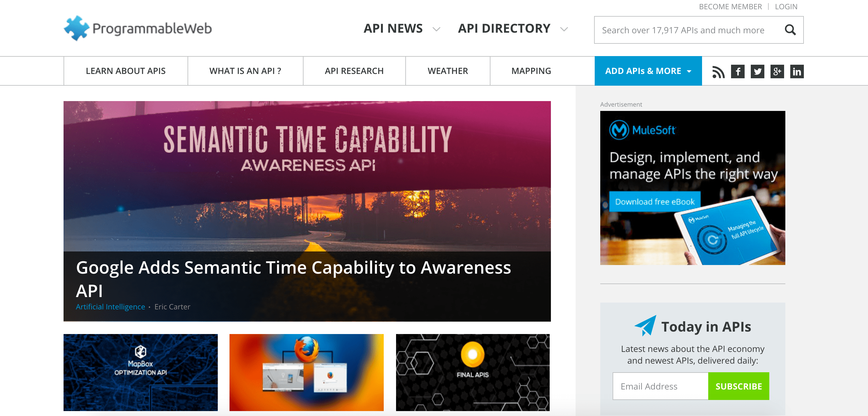868x416 pixels.
Task: Open the LinkedIn social icon
Action: [x=797, y=71]
